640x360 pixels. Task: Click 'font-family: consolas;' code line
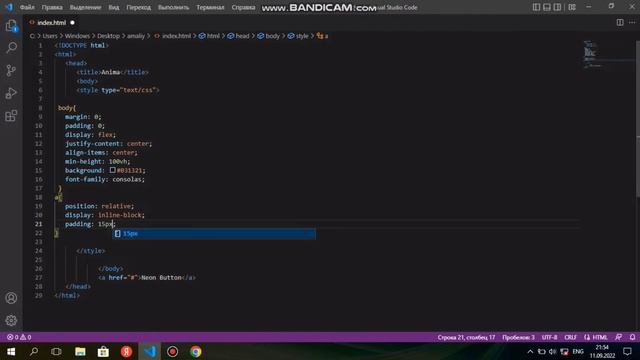(x=104, y=179)
